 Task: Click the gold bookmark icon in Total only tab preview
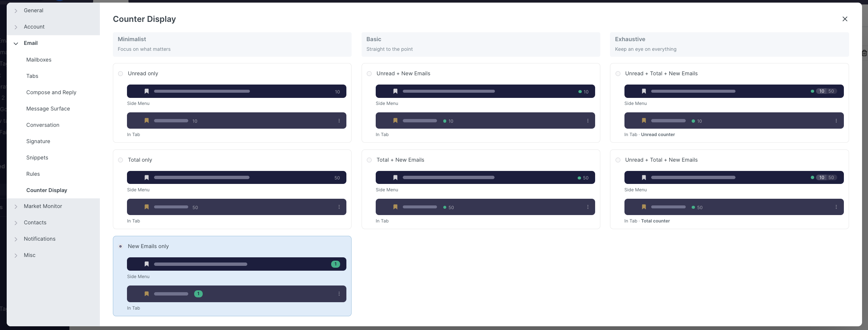(x=147, y=207)
